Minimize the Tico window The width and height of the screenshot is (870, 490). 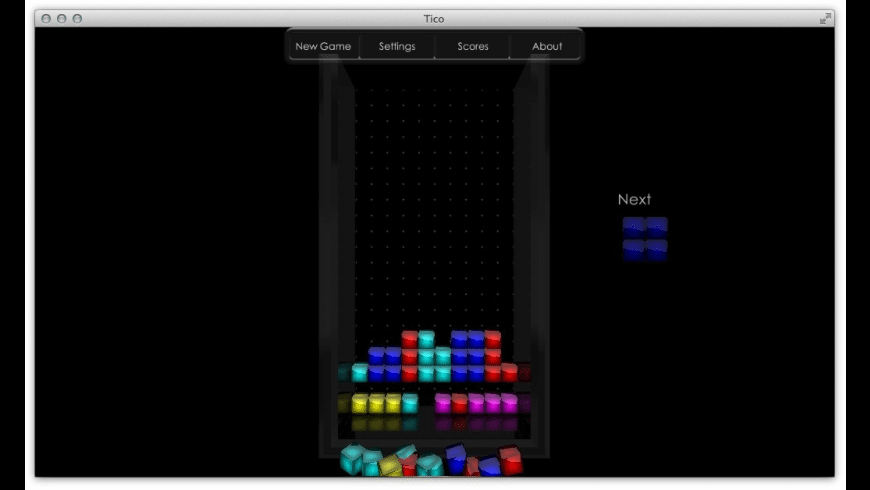tap(62, 18)
